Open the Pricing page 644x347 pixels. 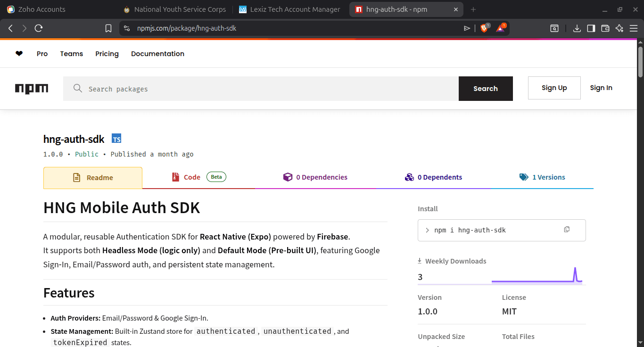pos(107,53)
